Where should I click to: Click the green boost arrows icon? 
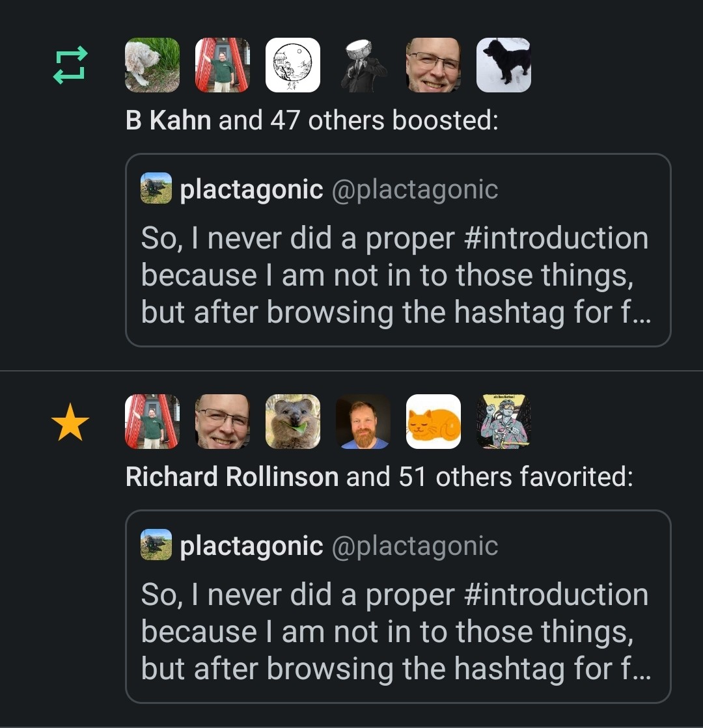[x=70, y=65]
